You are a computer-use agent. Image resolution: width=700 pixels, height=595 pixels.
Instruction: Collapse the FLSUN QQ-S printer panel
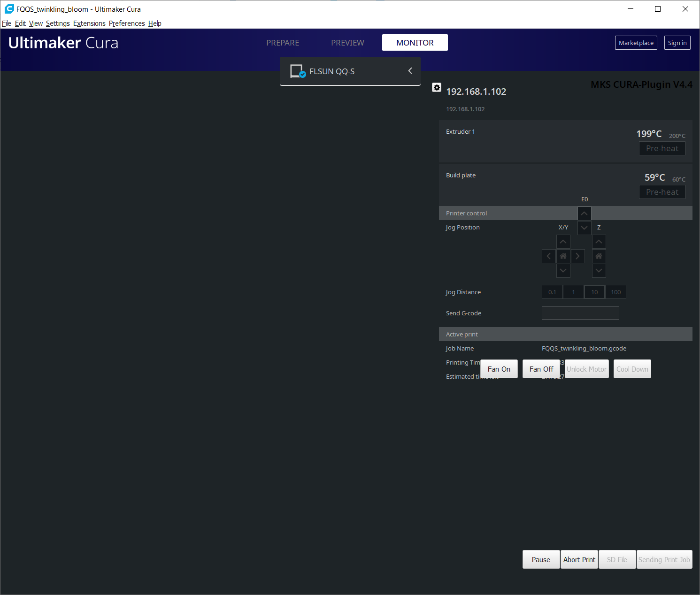tap(409, 70)
